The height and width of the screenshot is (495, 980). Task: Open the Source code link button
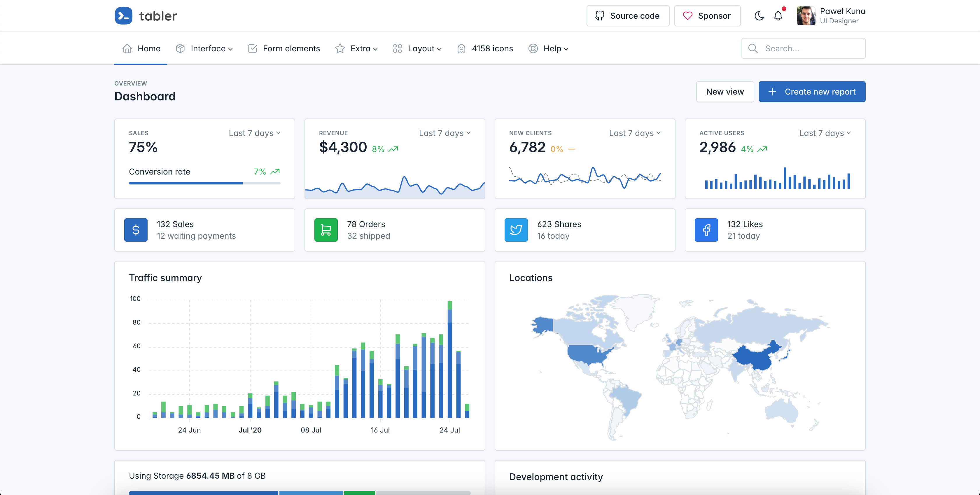[x=628, y=15]
